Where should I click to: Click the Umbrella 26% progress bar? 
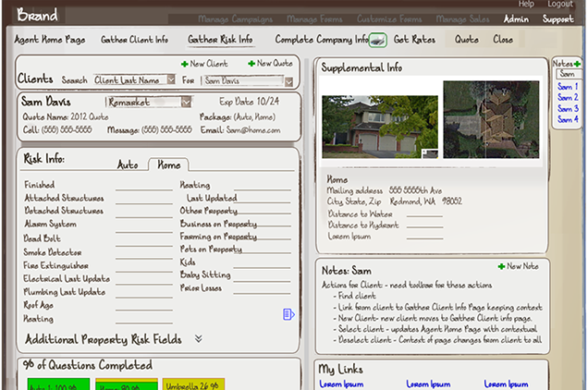point(192,384)
